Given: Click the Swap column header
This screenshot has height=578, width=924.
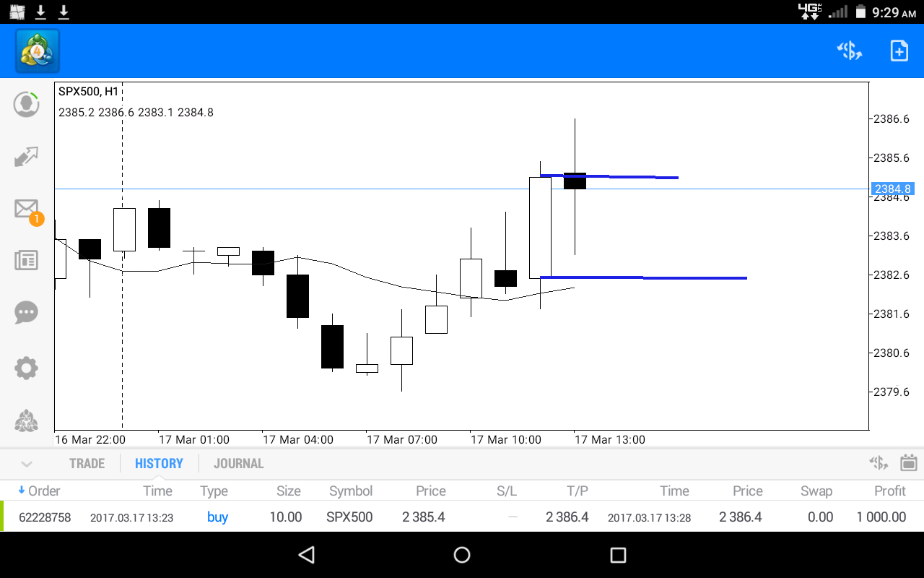Looking at the screenshot, I should coord(816,491).
